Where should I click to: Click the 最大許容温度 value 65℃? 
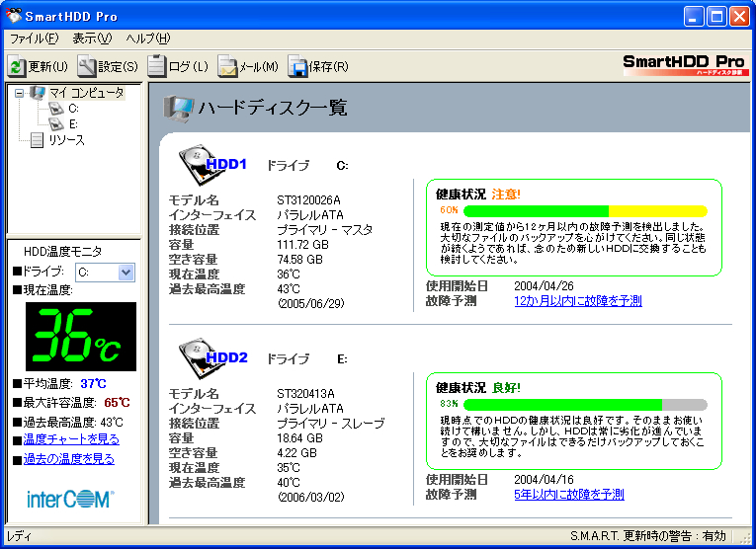point(117,403)
